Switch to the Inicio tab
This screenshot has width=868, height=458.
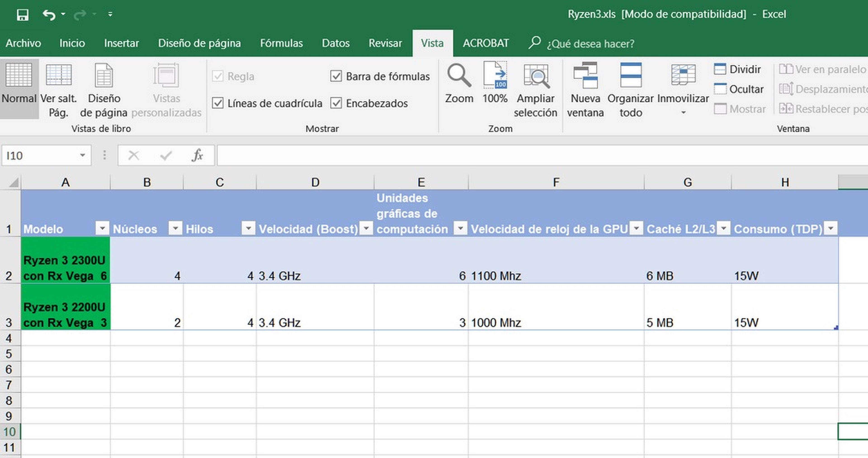72,43
